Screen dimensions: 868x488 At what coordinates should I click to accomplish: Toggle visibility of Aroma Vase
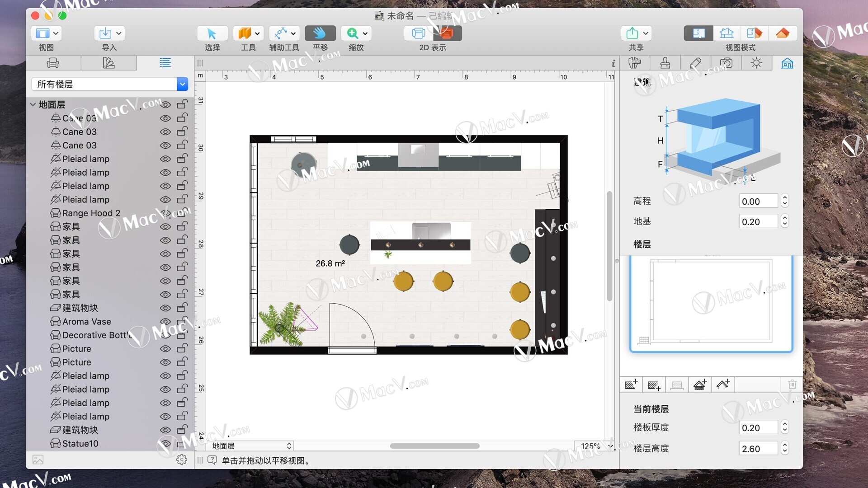[x=165, y=322]
